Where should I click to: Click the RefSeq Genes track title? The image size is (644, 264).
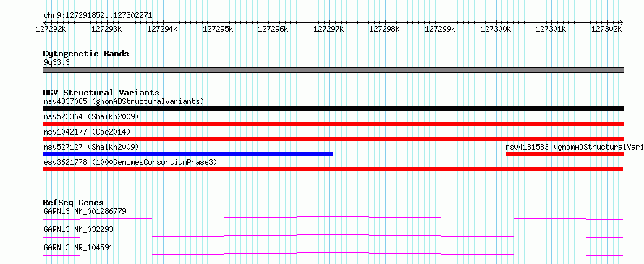click(x=73, y=203)
